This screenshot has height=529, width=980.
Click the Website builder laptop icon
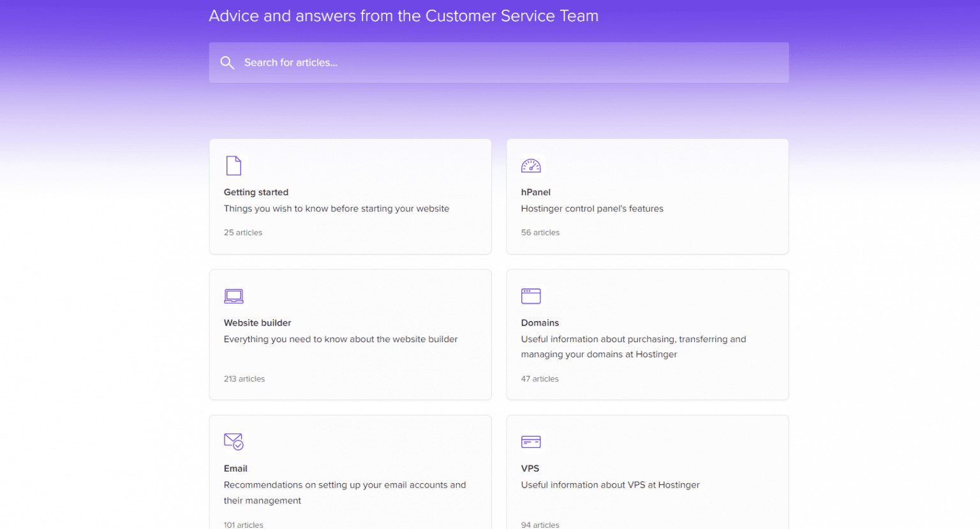tap(234, 295)
